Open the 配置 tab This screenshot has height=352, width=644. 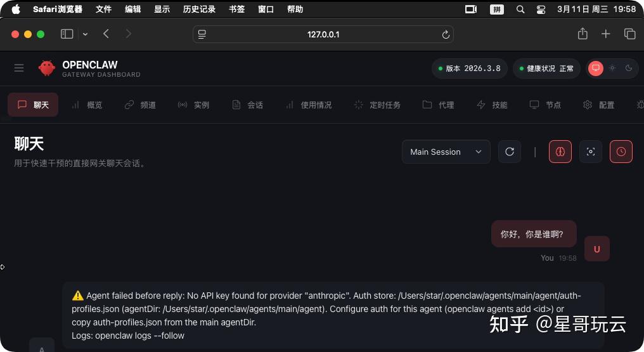pyautogui.click(x=598, y=105)
